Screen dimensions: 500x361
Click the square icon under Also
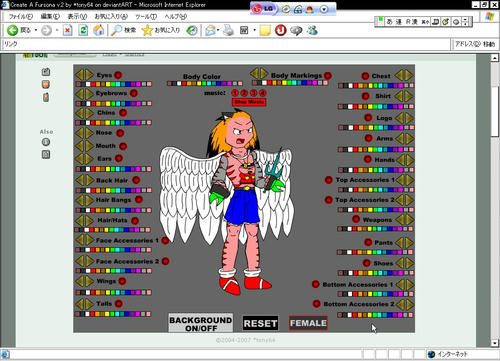point(46,155)
